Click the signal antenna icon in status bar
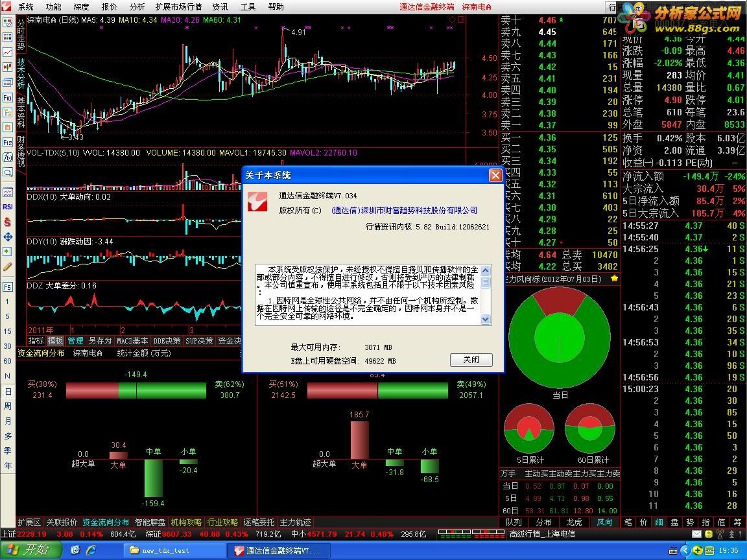The height and width of the screenshot is (560, 747). click(x=720, y=534)
